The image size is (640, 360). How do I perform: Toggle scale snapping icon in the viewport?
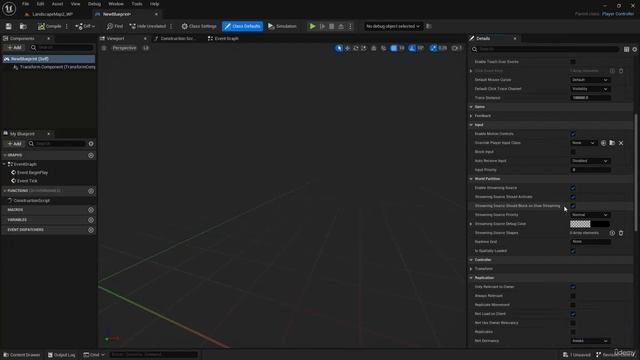(433, 48)
